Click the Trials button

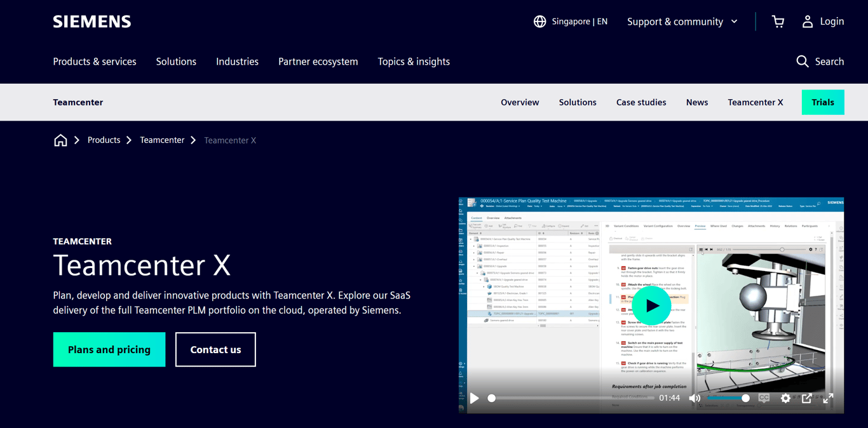click(823, 102)
